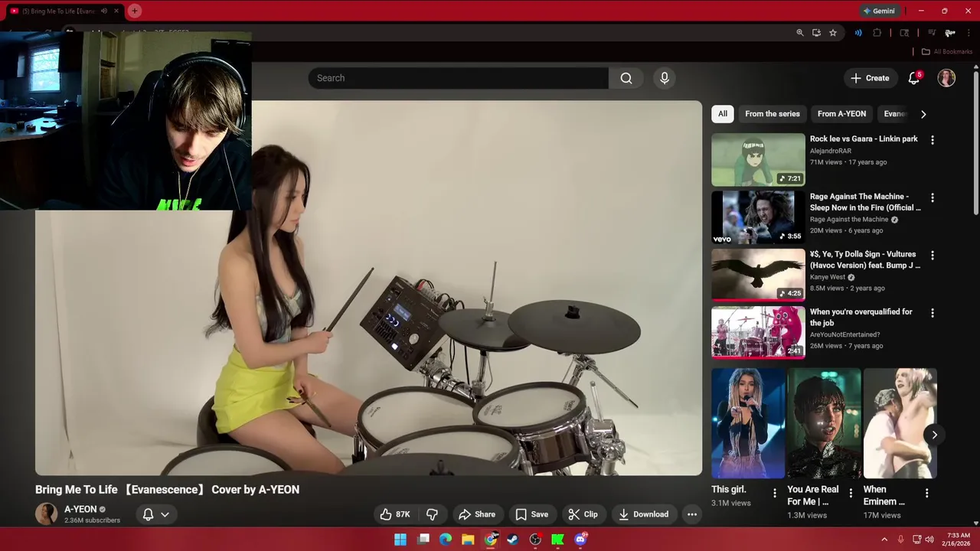
Task: Open the A-YEON channel avatar
Action: 46,514
